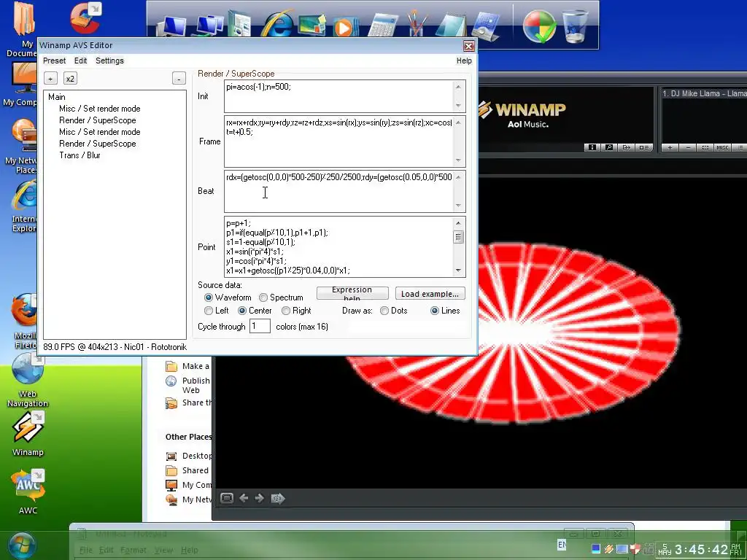
Task: Open My Computer monitor icon in top dock
Action: point(171,26)
